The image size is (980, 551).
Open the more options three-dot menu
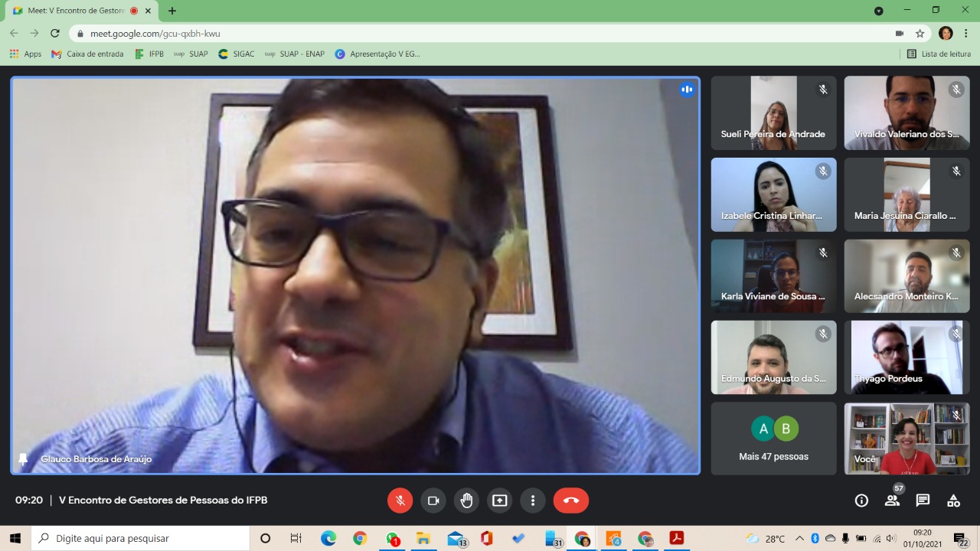[x=533, y=500]
